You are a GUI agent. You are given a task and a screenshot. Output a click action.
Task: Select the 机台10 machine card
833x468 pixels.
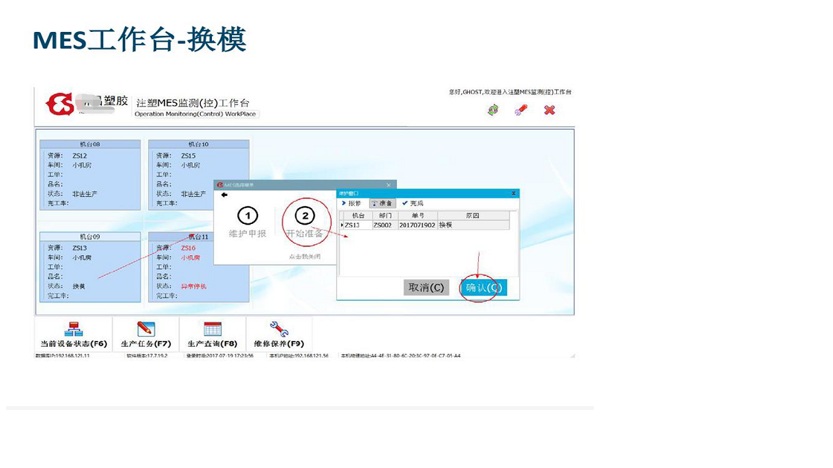click(198, 177)
